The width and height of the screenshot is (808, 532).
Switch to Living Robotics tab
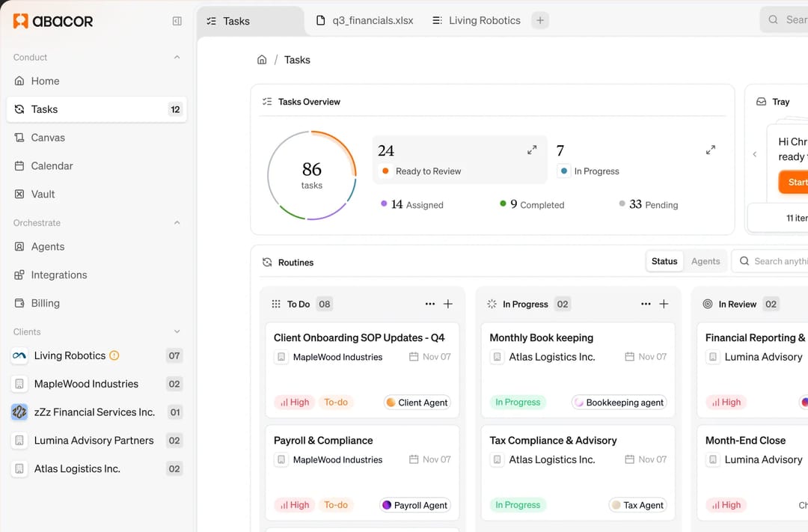point(476,21)
